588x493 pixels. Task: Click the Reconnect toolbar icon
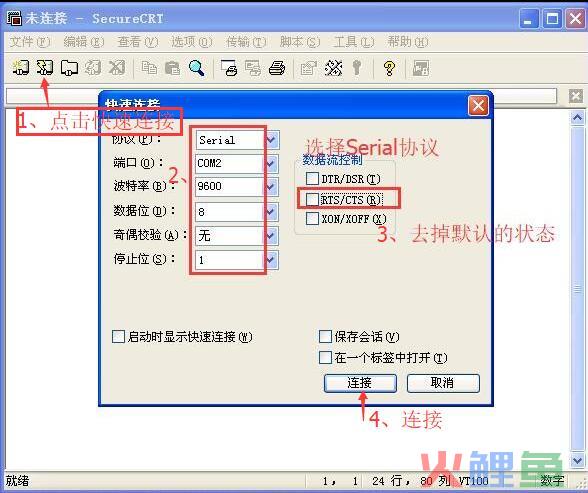(93, 68)
